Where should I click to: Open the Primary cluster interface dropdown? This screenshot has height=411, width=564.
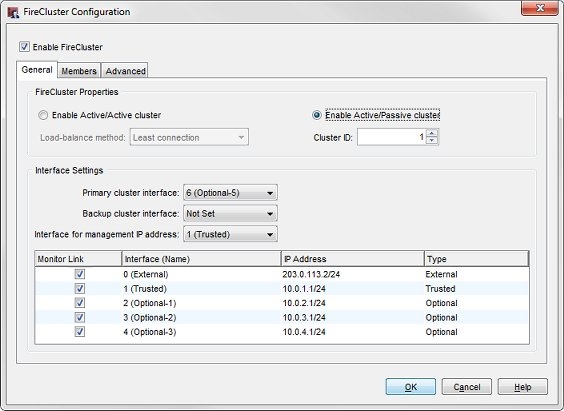[230, 193]
